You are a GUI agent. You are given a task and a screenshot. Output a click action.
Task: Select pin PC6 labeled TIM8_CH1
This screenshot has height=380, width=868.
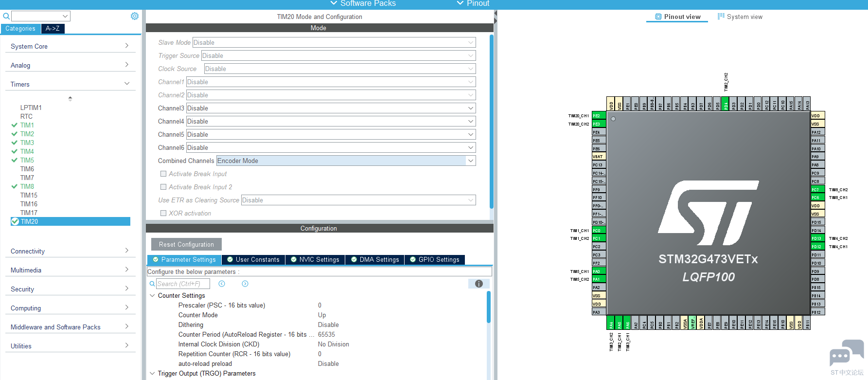pos(818,198)
